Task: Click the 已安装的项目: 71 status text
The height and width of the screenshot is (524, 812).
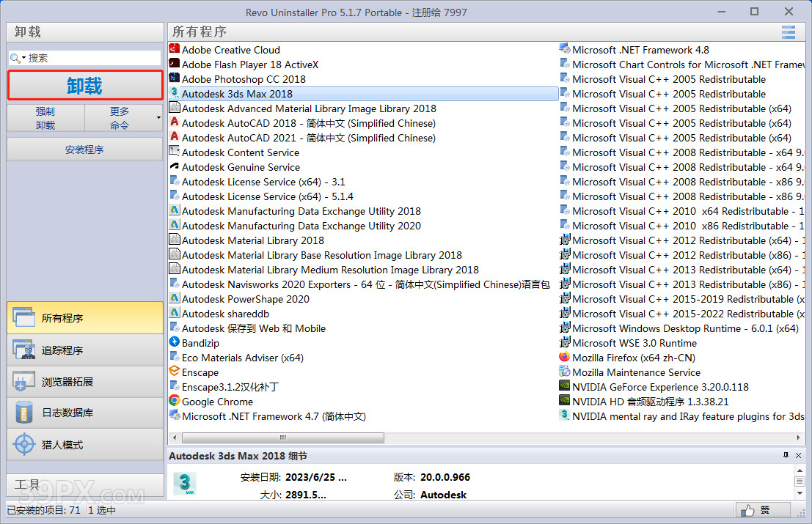Action: (43, 511)
